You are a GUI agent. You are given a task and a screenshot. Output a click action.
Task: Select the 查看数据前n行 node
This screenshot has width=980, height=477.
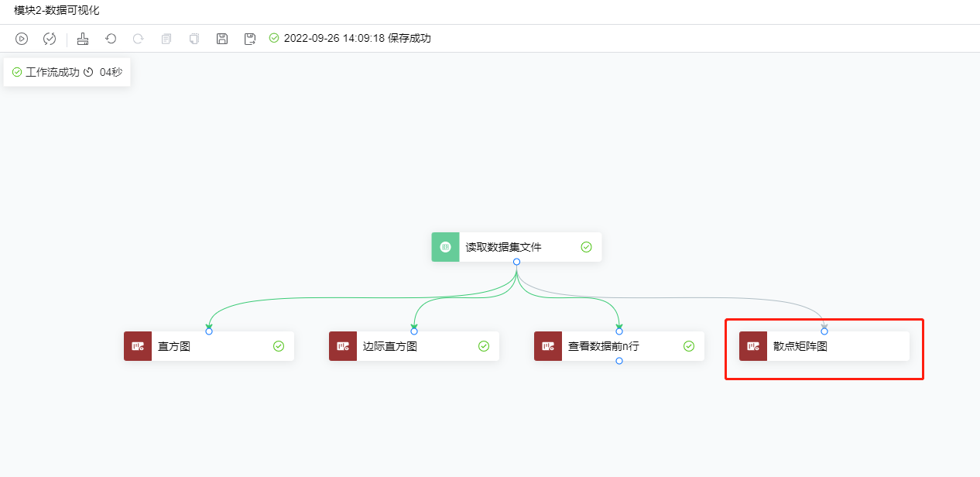[x=619, y=346]
